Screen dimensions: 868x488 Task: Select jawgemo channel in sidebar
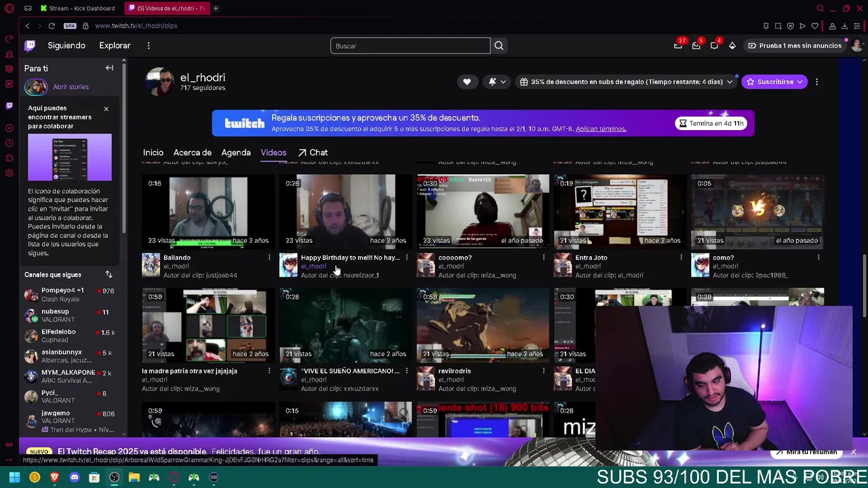click(x=69, y=418)
